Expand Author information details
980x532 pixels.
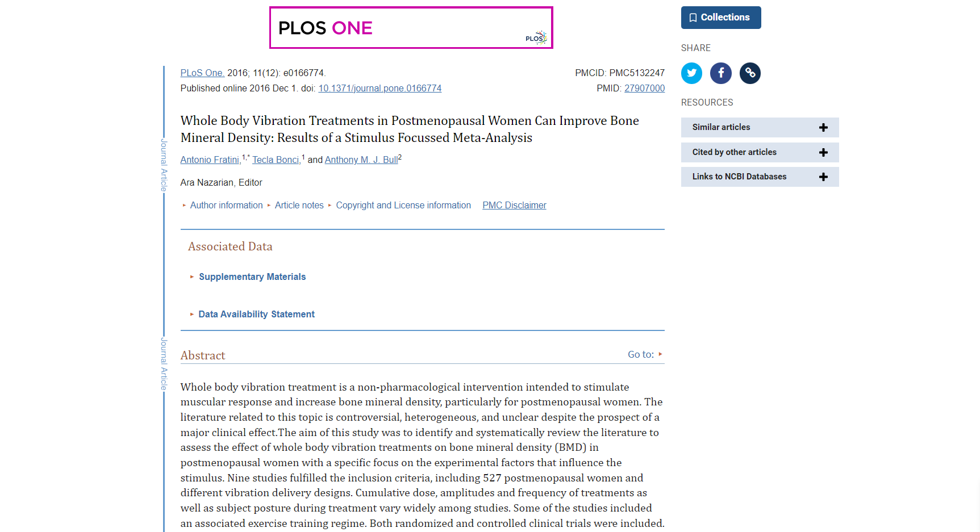pyautogui.click(x=226, y=206)
